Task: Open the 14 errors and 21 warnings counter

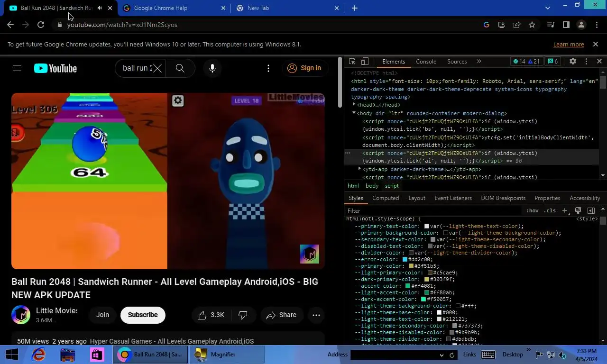Action: tap(526, 62)
